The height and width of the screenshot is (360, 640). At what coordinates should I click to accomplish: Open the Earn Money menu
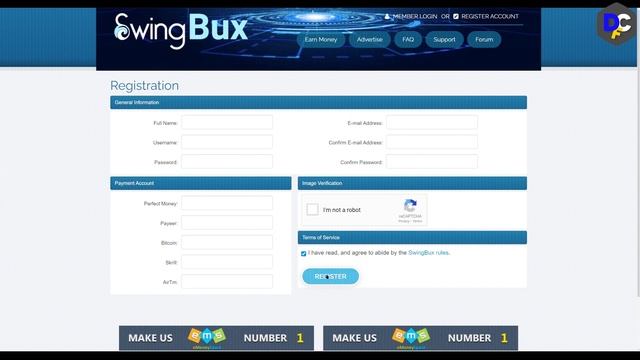pyautogui.click(x=321, y=40)
